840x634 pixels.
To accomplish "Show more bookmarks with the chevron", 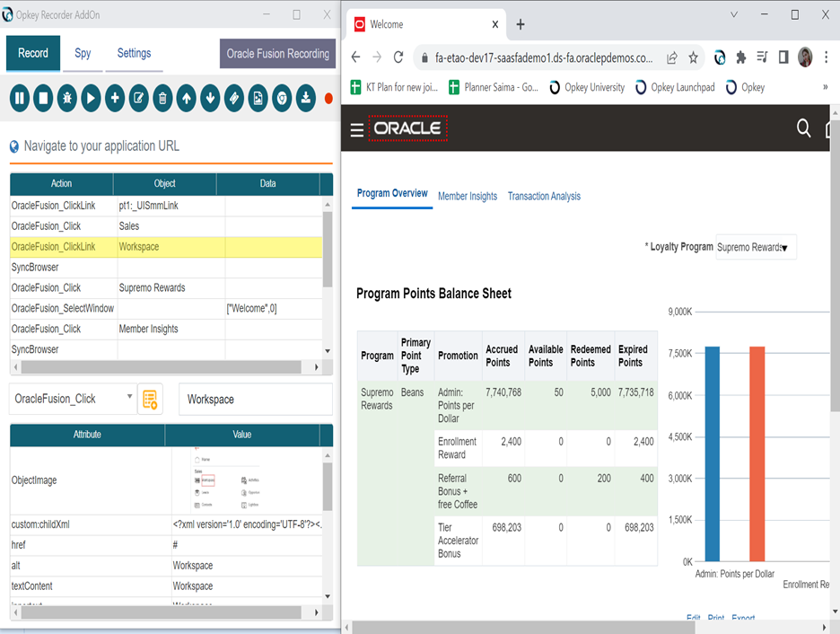I will click(826, 87).
